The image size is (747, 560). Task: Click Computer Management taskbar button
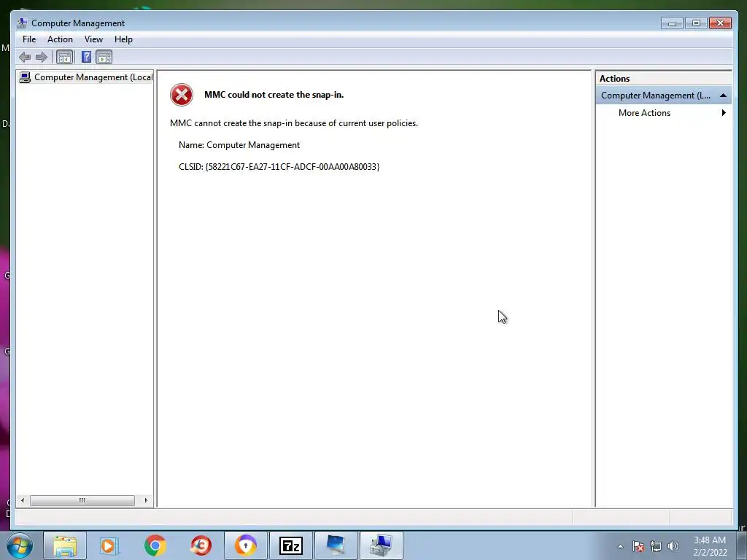[x=381, y=545]
